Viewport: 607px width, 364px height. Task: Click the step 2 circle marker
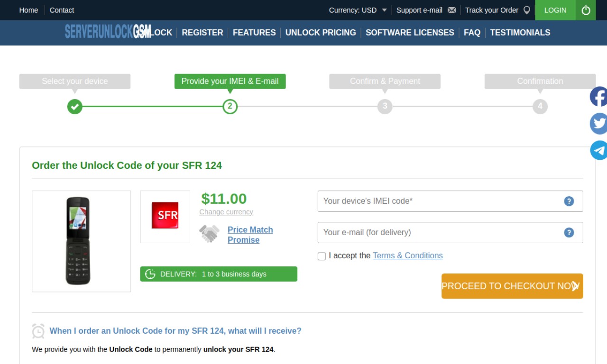(230, 106)
